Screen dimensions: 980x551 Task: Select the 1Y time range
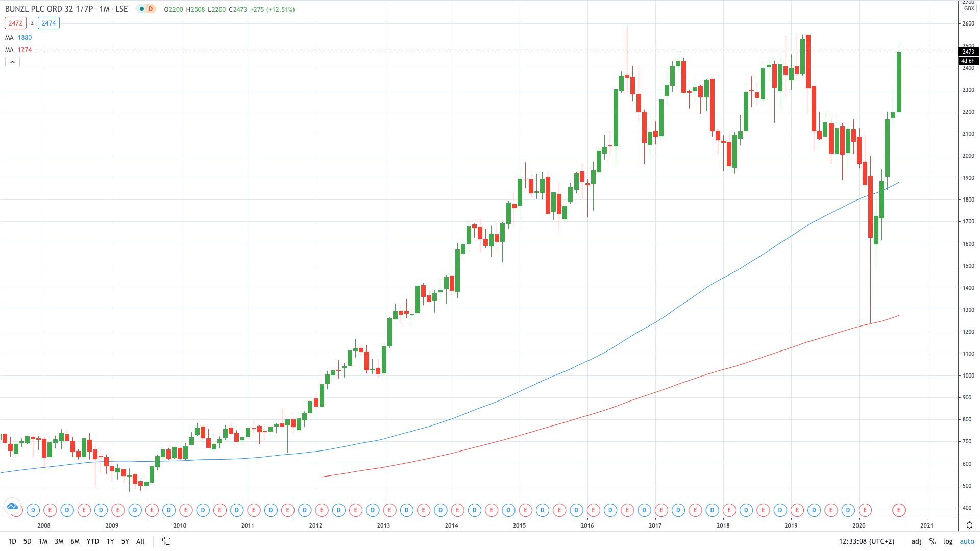tap(110, 541)
